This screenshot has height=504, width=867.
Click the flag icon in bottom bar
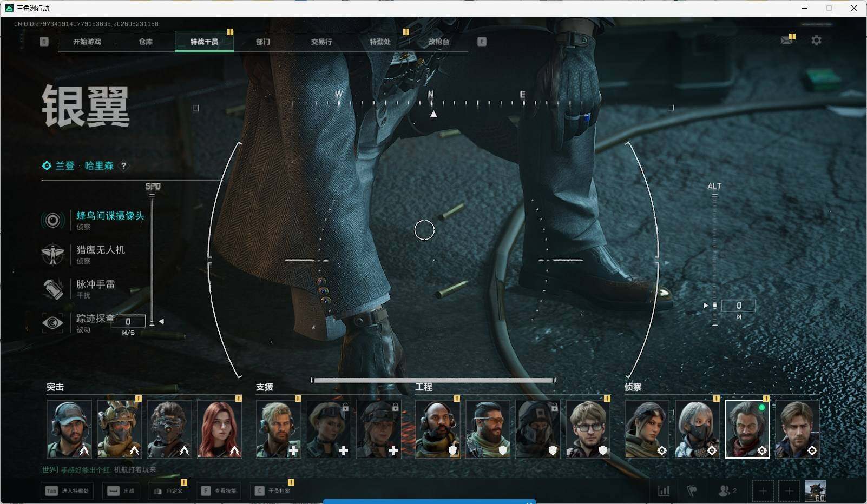point(692,490)
